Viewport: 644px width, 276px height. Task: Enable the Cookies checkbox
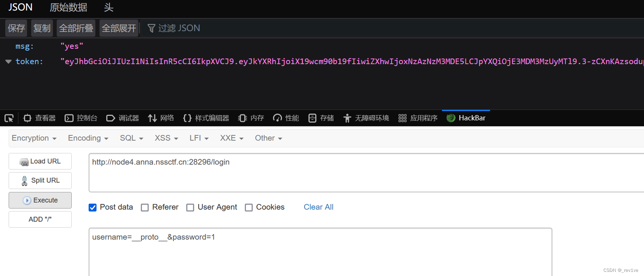249,207
